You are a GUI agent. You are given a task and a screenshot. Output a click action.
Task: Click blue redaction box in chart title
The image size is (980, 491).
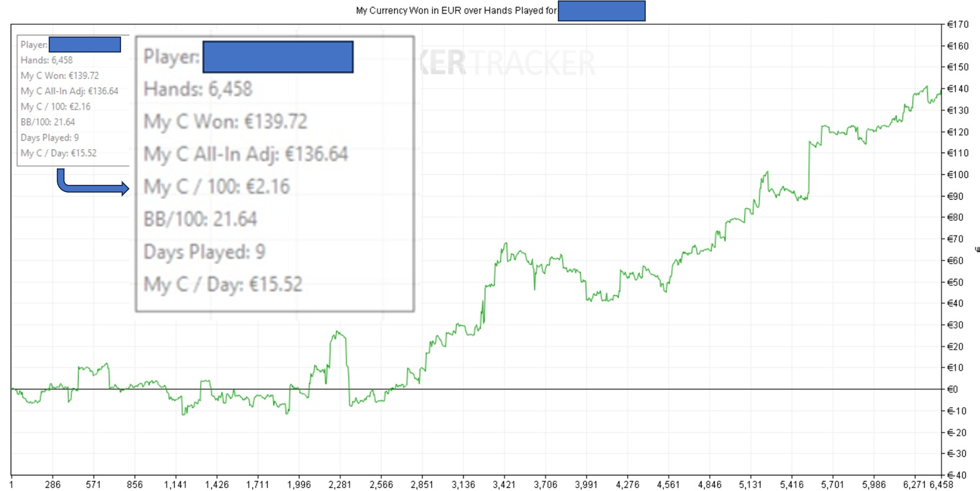coord(601,11)
